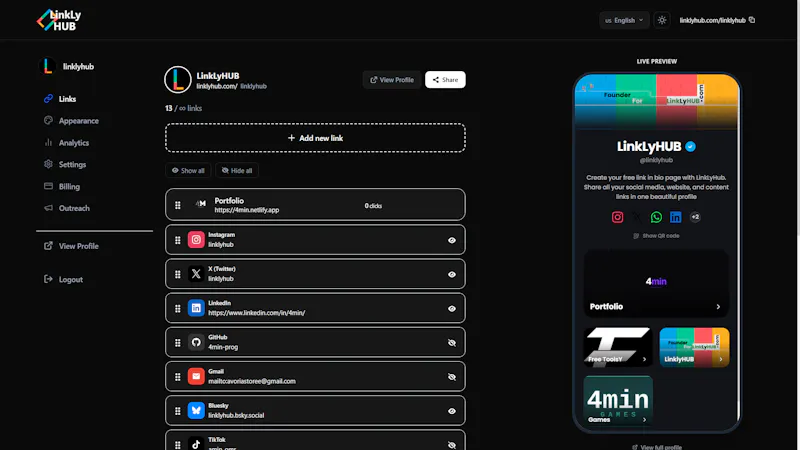Click Show QR code in preview
Viewport: 800px width, 450px height.
tap(656, 236)
